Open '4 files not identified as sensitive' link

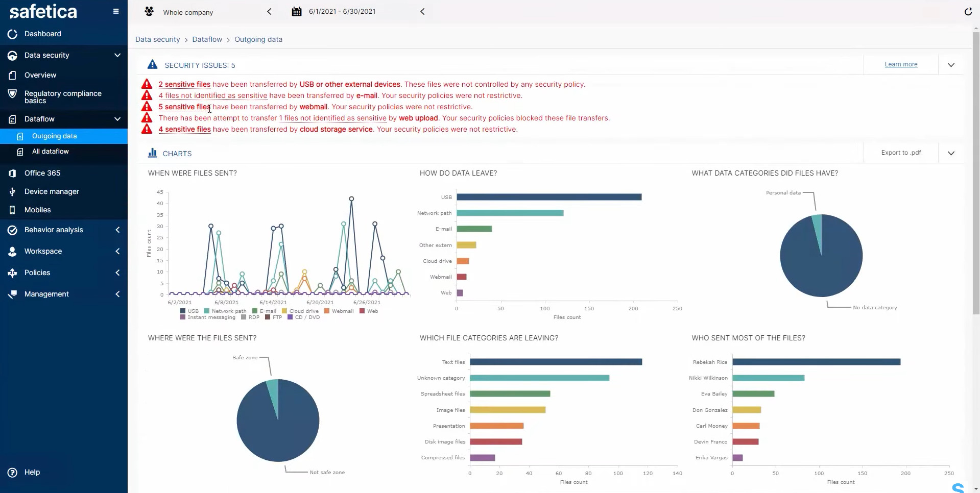point(213,95)
